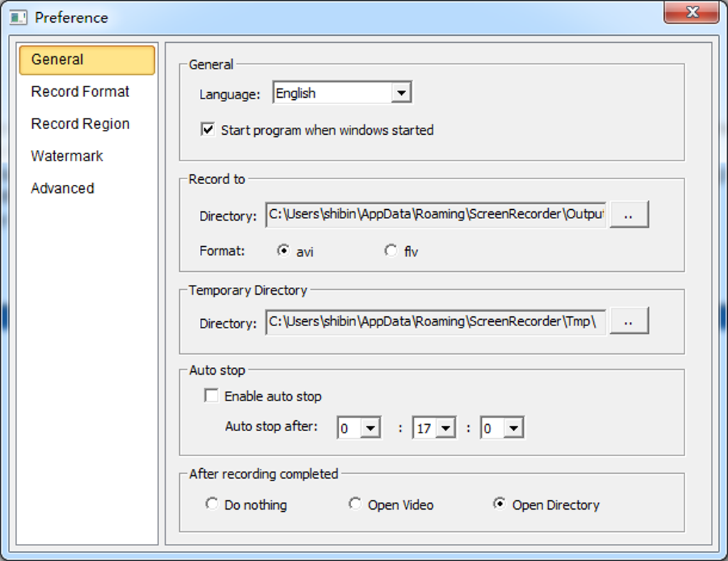Click the Record to directory path field
Viewport: 728px width, 561px height.
[x=435, y=215]
